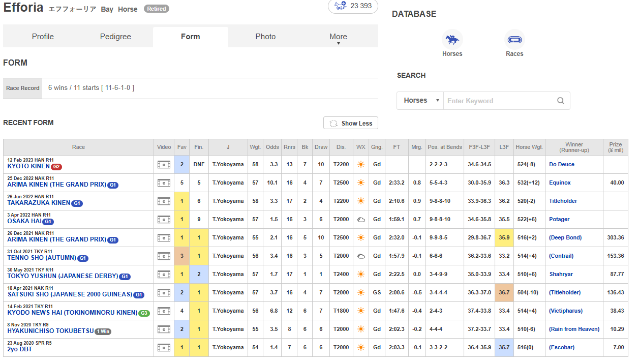The image size is (639, 364).
Task: Click the search magnifier icon
Action: (560, 101)
